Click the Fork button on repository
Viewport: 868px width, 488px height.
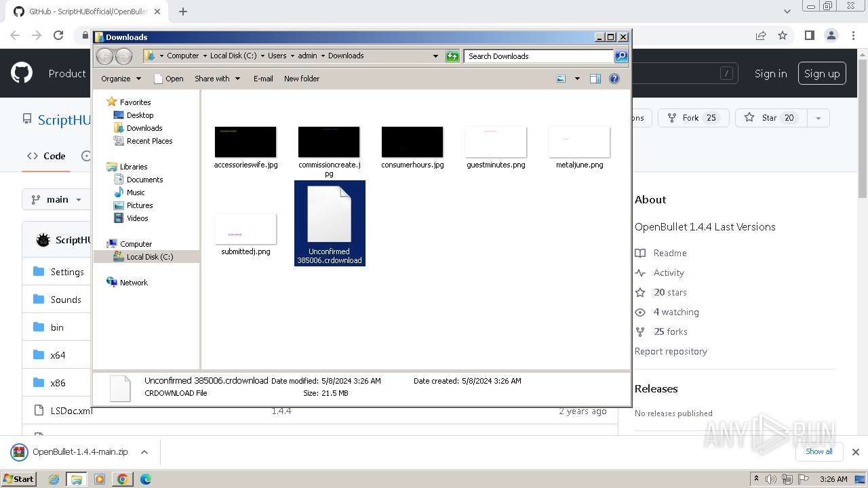click(x=693, y=118)
